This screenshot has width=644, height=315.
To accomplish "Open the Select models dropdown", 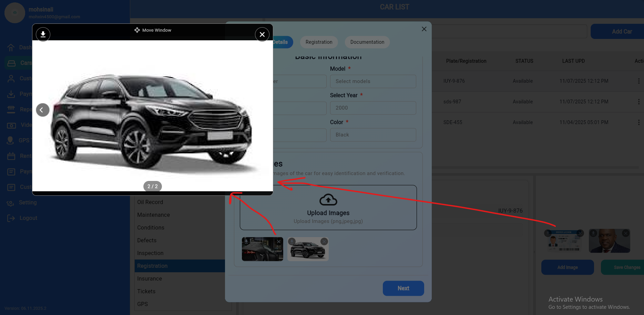I will click(373, 81).
